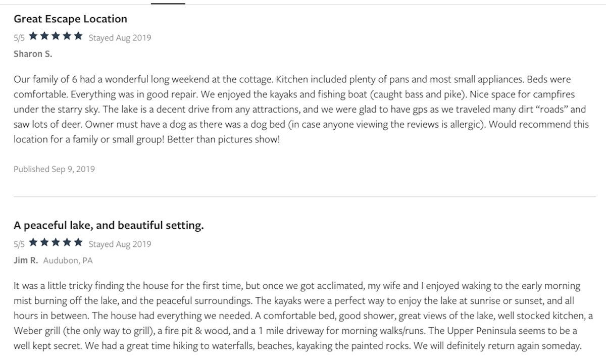Click the fourth star in Jim's rating
The image size is (606, 364).
click(x=67, y=243)
